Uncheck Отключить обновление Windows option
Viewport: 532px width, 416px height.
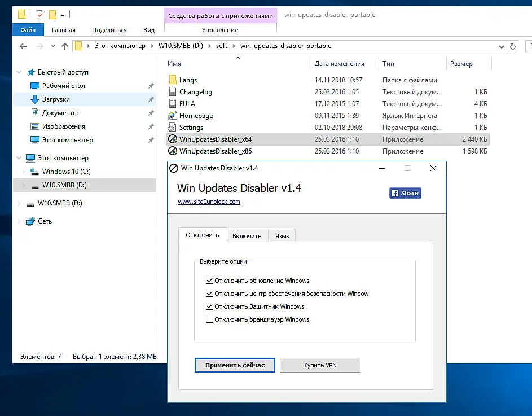pyautogui.click(x=209, y=280)
